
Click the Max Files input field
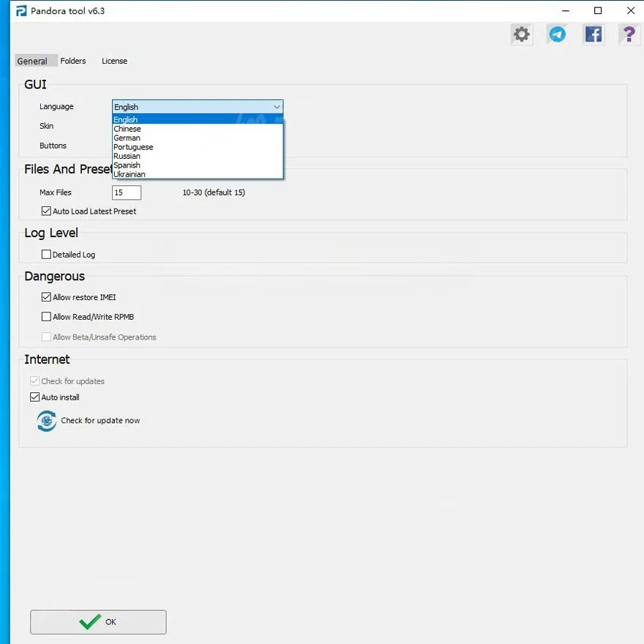click(x=127, y=192)
